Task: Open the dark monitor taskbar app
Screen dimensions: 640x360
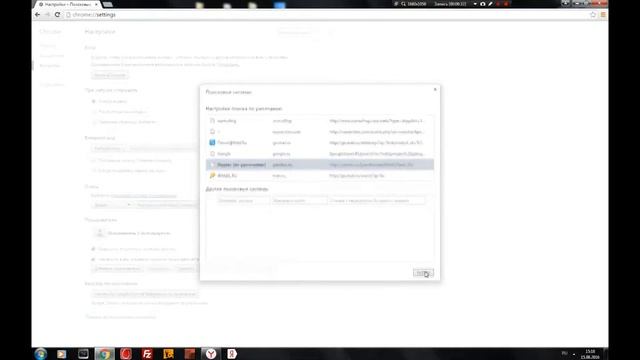Action: click(x=83, y=354)
